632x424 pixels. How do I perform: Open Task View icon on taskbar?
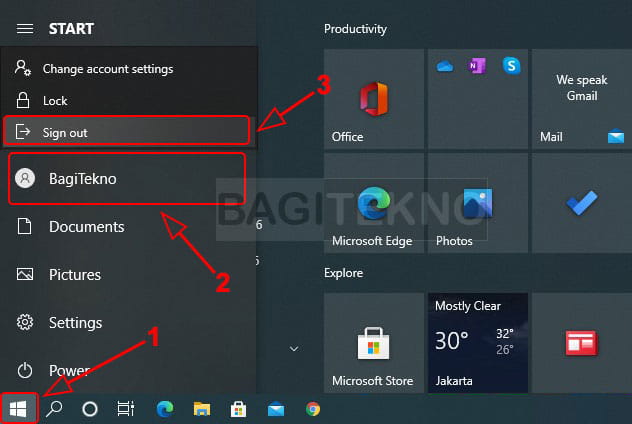pos(125,409)
